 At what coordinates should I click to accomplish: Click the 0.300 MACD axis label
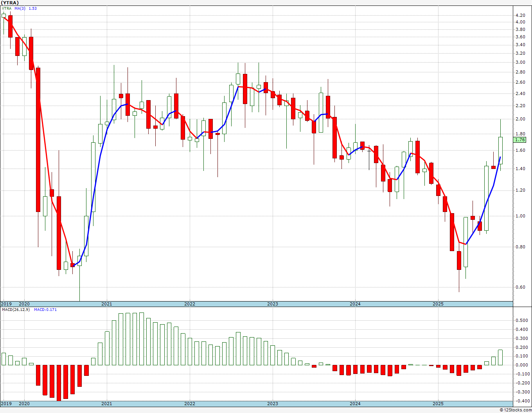click(521, 338)
